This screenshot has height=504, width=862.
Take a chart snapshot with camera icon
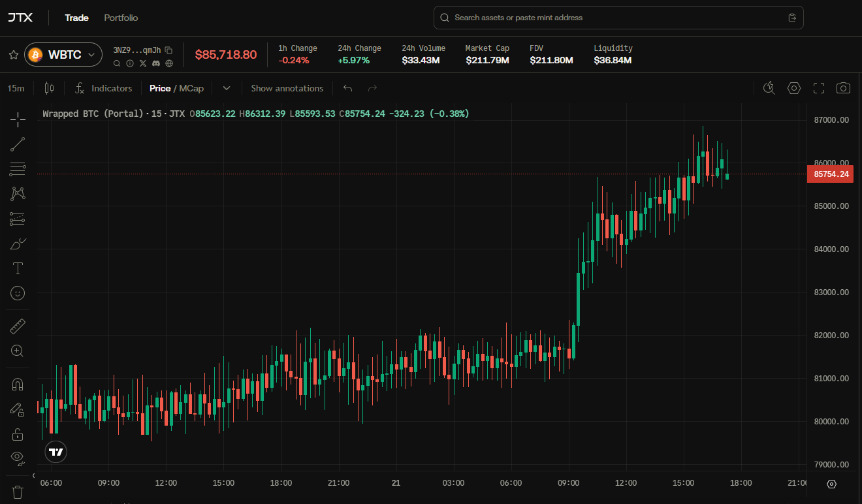point(844,88)
